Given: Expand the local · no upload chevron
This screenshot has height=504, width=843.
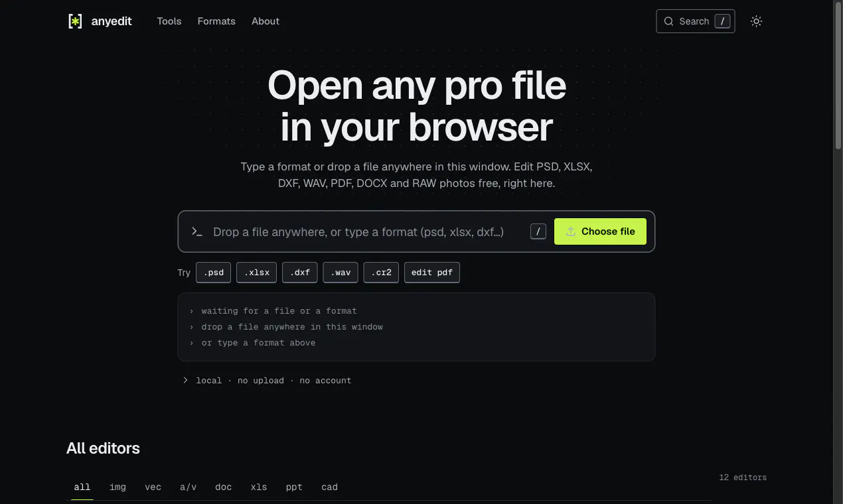Looking at the screenshot, I should [x=186, y=381].
